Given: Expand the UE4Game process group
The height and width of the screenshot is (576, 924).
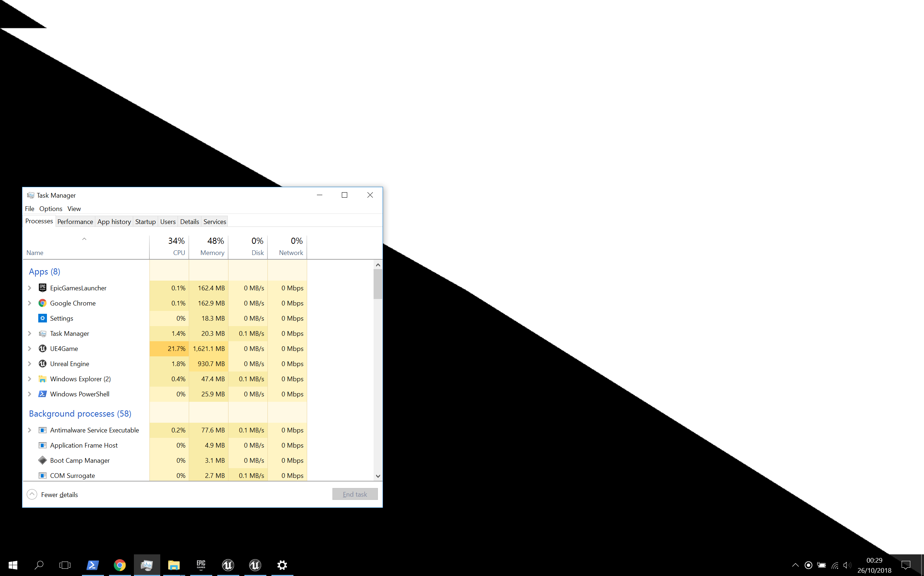Looking at the screenshot, I should [x=30, y=348].
